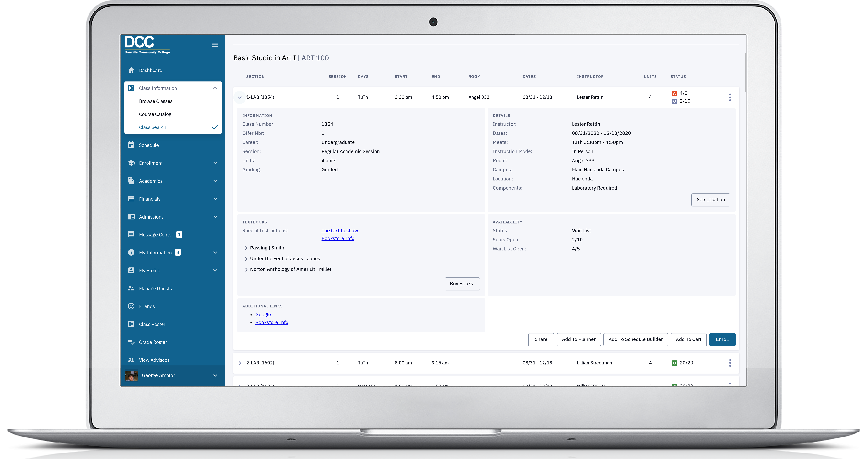This screenshot has height=459, width=868.
Task: Click the Manage Guests people icon
Action: (x=131, y=288)
